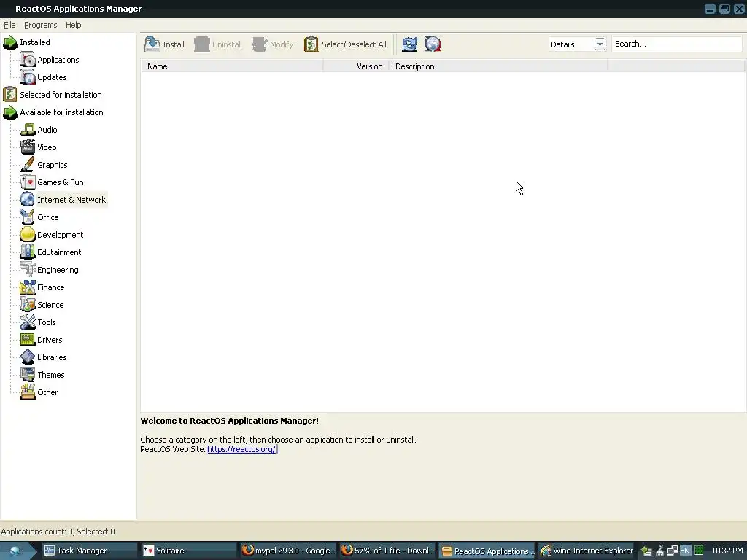The image size is (747, 560).
Task: Select the Science flask icon
Action: click(28, 305)
